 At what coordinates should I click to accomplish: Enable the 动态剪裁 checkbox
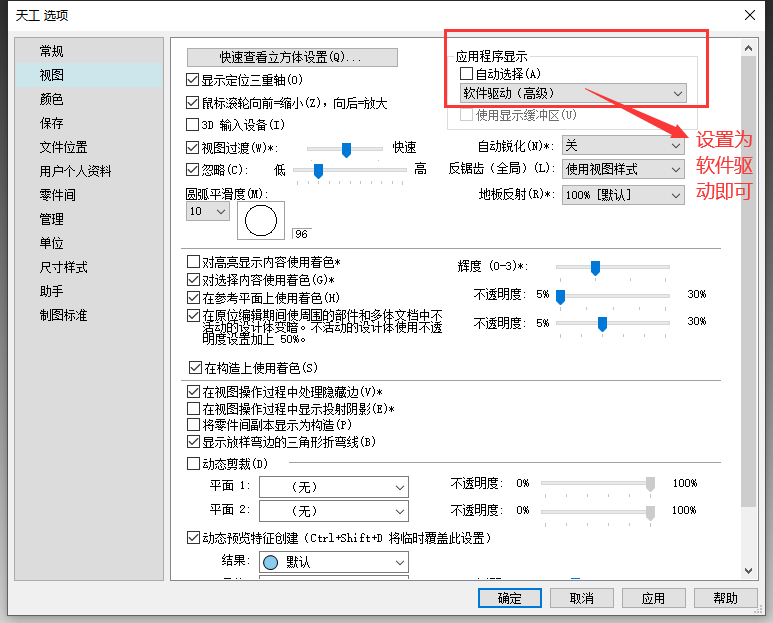193,464
